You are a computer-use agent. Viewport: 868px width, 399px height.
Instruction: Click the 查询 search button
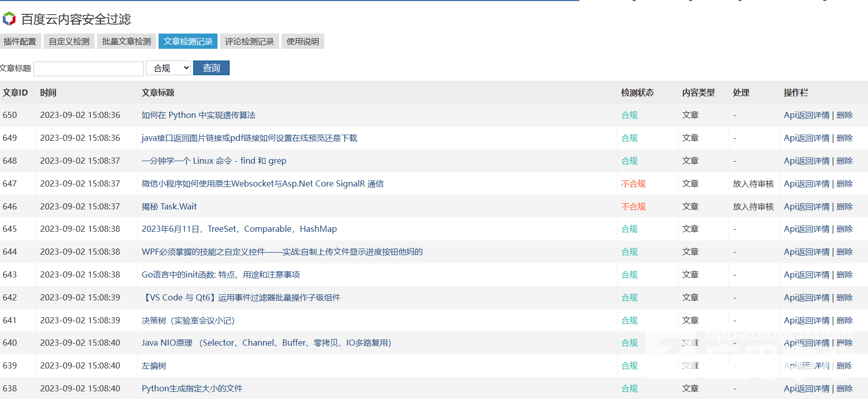(x=211, y=68)
